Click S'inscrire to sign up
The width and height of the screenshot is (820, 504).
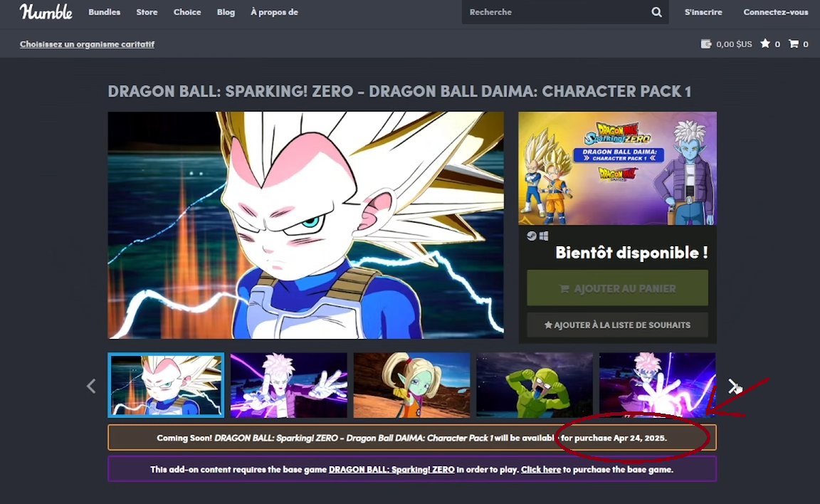703,12
